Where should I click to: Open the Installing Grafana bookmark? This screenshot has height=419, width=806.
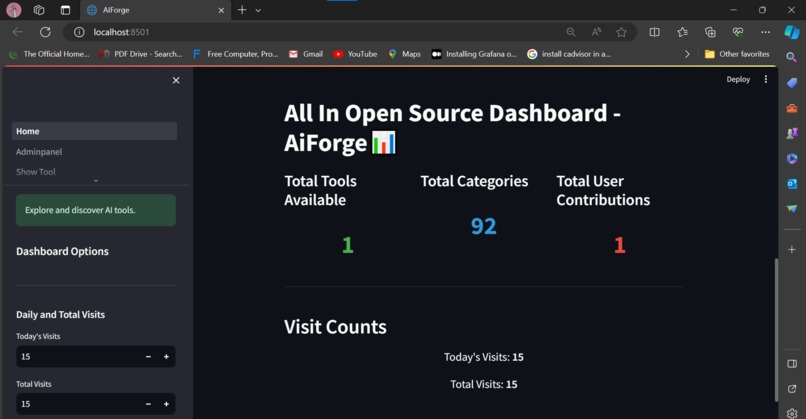click(x=474, y=54)
